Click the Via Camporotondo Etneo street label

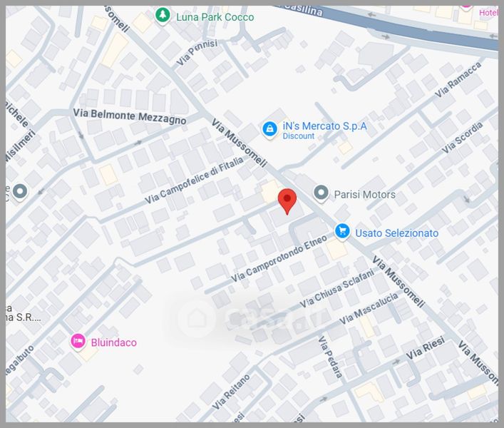(279, 258)
